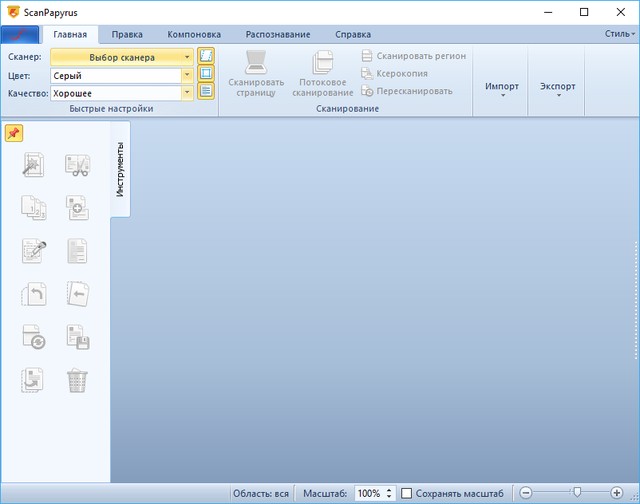
Task: Expand the Цвет dropdown showing Серый
Action: click(186, 75)
